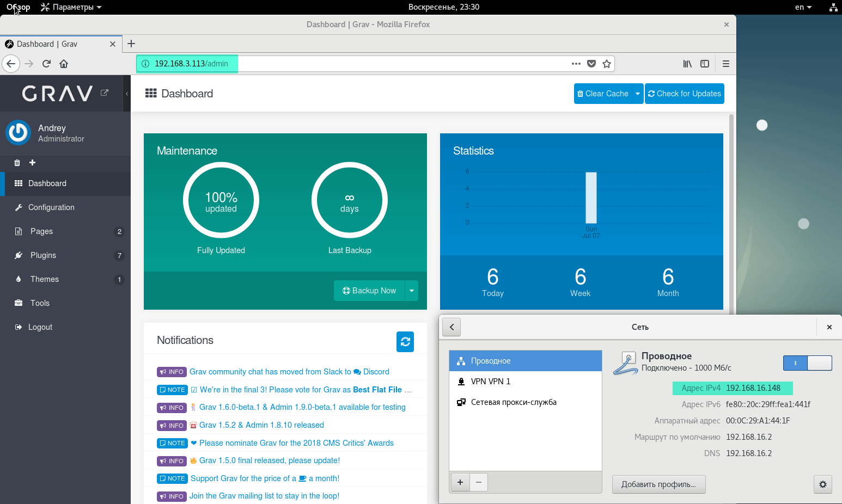Expand the Clear Cache dropdown arrow
This screenshot has width=842, height=504.
[637, 94]
